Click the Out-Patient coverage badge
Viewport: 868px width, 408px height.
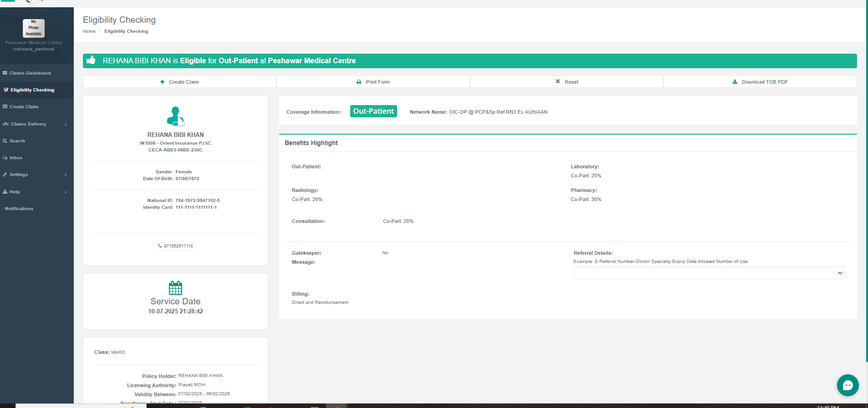click(x=373, y=111)
